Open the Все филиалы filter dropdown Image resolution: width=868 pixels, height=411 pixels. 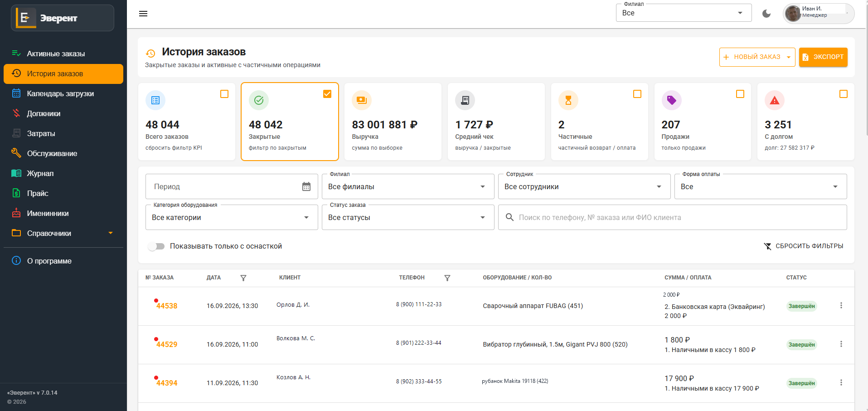tap(408, 186)
